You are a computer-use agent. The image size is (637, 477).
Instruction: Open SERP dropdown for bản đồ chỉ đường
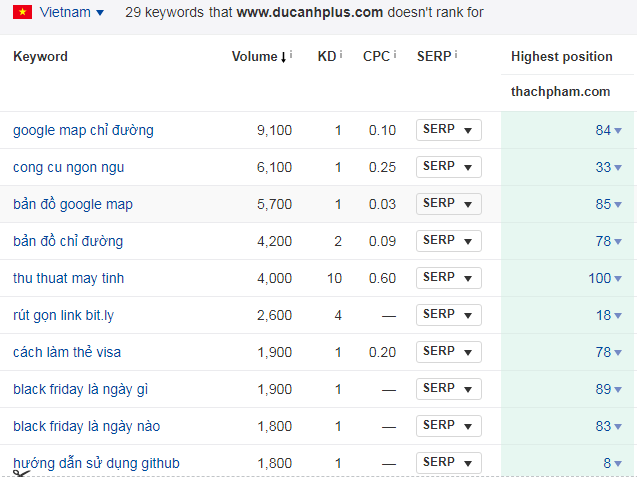pos(448,241)
